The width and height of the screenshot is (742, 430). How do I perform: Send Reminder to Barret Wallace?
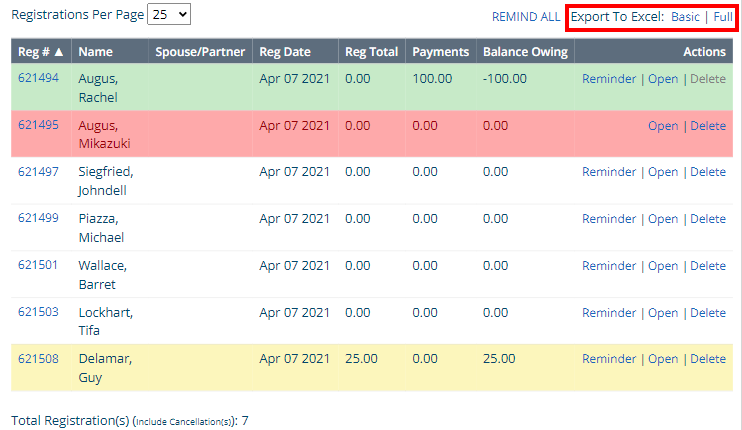(609, 266)
